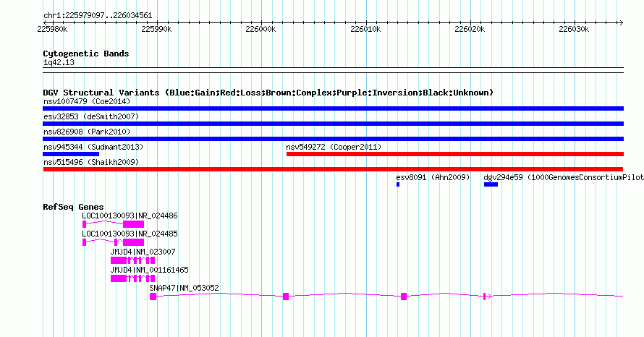Click the 225990k ruler tick label

coord(156,29)
